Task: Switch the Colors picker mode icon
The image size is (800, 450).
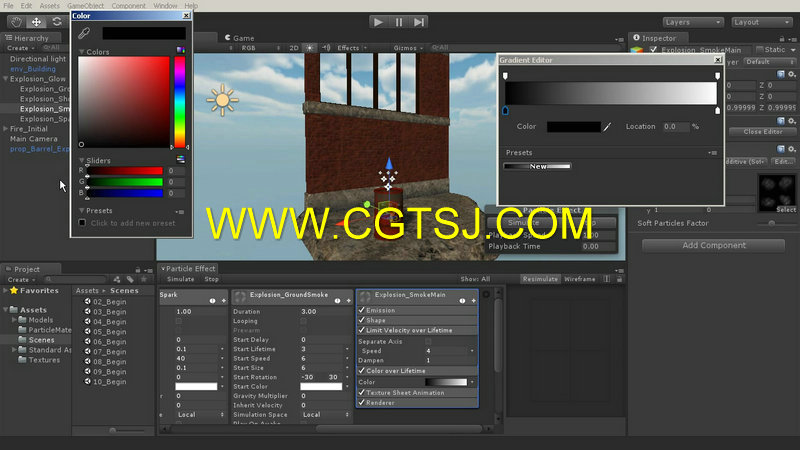Action: pyautogui.click(x=181, y=50)
